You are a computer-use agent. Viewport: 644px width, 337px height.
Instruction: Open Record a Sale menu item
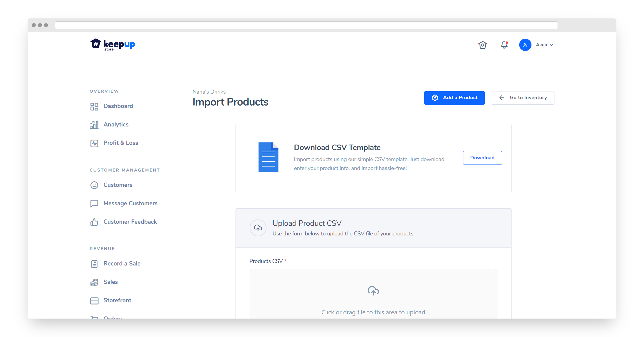point(122,264)
